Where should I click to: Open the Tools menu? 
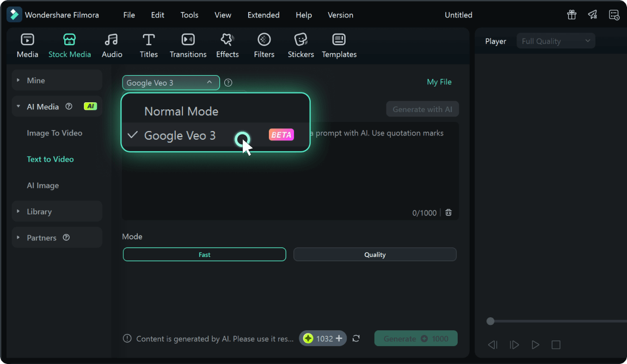click(x=189, y=15)
